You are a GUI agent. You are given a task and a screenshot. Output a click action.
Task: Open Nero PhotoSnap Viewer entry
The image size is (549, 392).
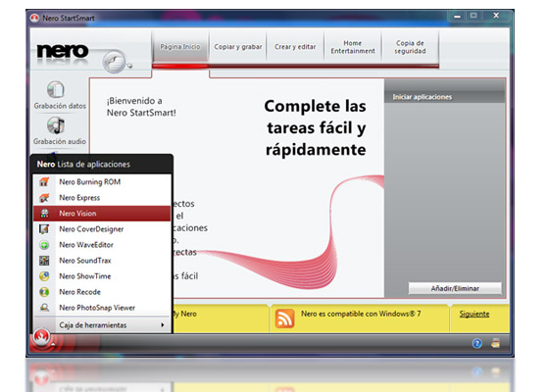(x=102, y=308)
